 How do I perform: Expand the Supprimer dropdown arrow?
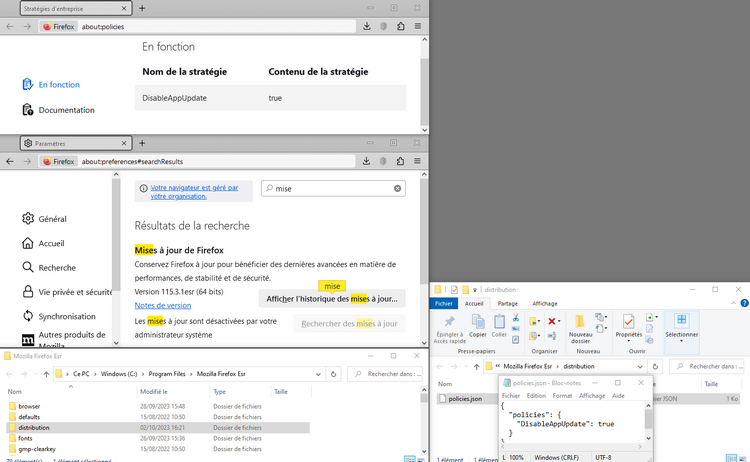pyautogui.click(x=559, y=321)
